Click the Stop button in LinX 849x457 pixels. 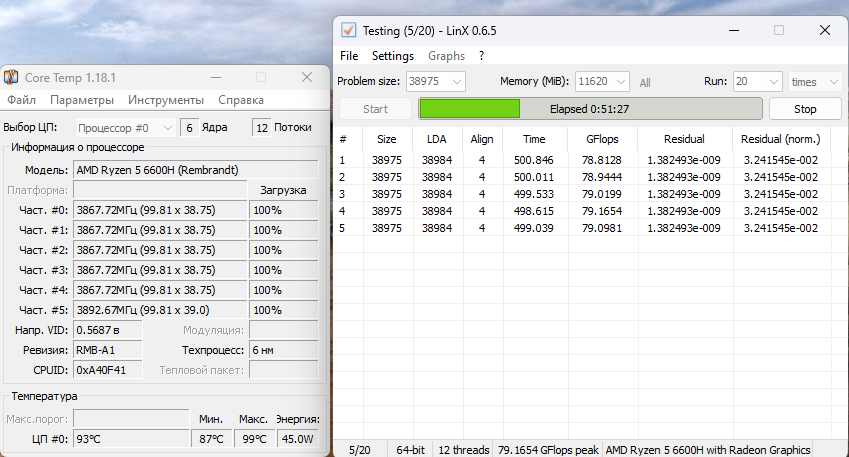click(805, 109)
